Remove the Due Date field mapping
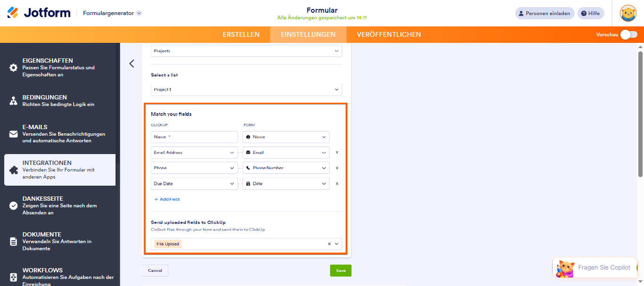Viewport: 644px width, 286px height. 337,183
